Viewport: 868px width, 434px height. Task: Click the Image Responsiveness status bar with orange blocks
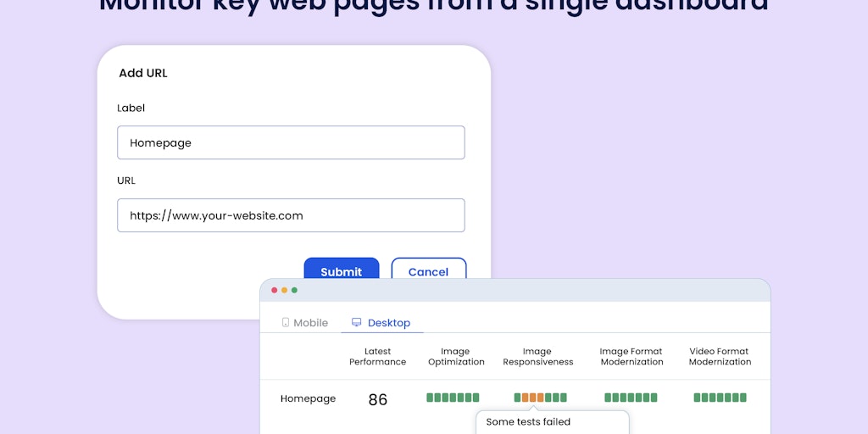point(540,398)
